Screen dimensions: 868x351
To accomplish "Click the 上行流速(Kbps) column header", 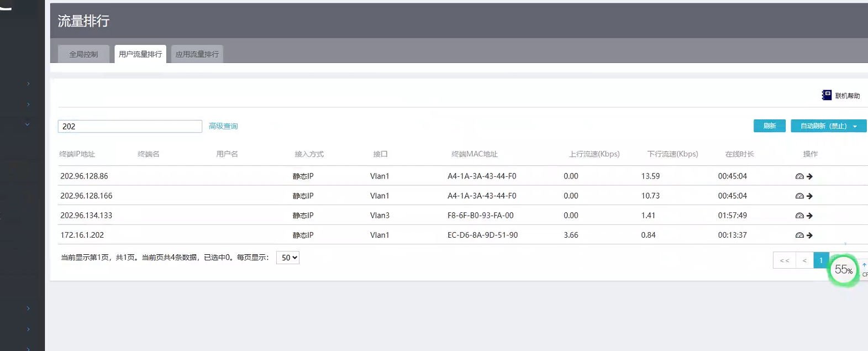I will pyautogui.click(x=595, y=154).
